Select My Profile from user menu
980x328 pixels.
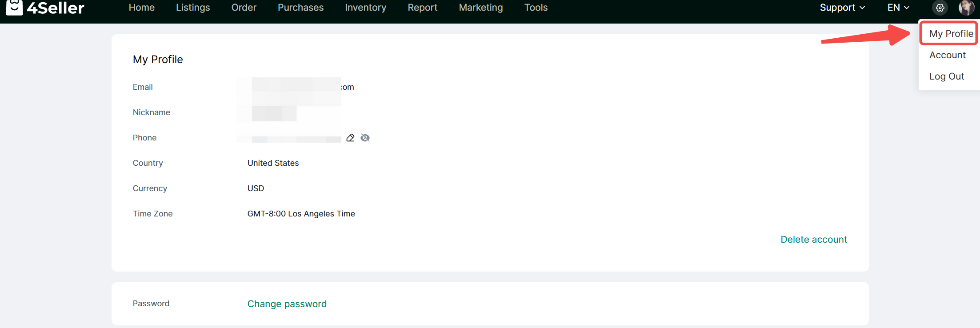click(951, 34)
